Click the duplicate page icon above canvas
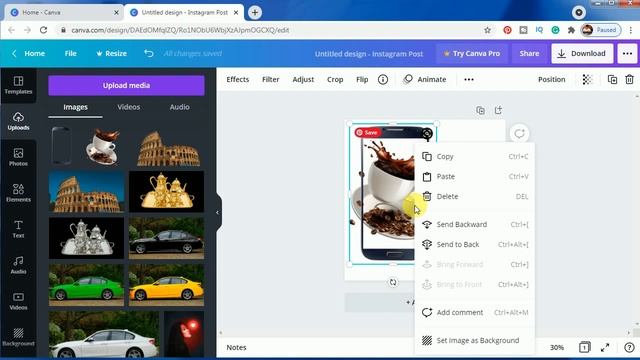640x360 pixels. click(x=480, y=110)
